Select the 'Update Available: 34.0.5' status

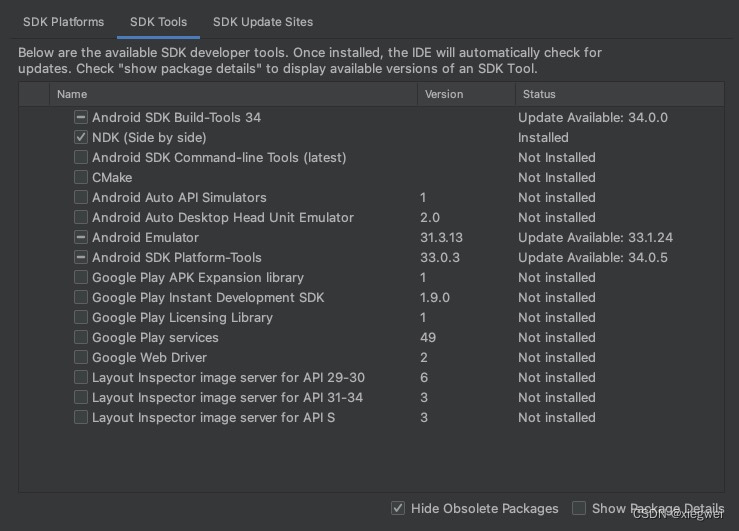tap(593, 257)
